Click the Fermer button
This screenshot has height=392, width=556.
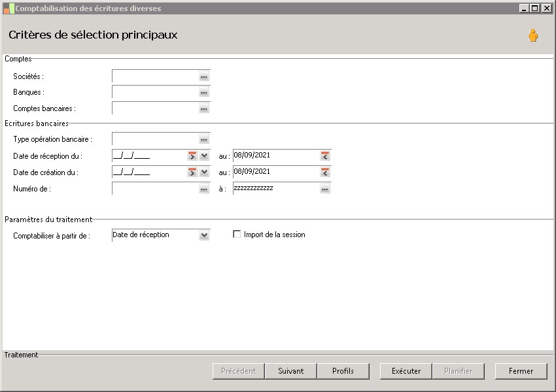click(521, 371)
